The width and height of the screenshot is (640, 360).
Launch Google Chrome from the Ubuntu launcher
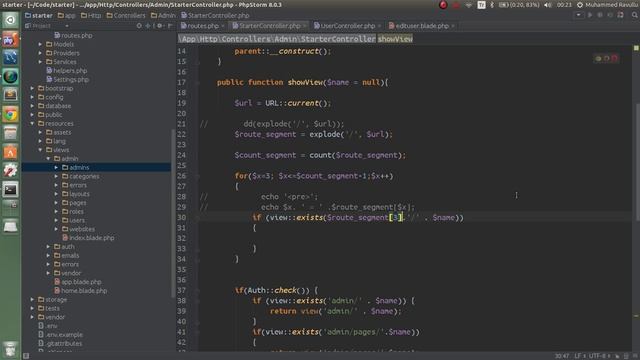(x=10, y=115)
